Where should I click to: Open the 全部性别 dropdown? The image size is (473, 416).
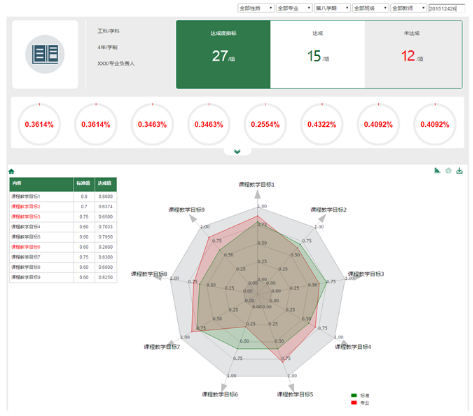(256, 8)
